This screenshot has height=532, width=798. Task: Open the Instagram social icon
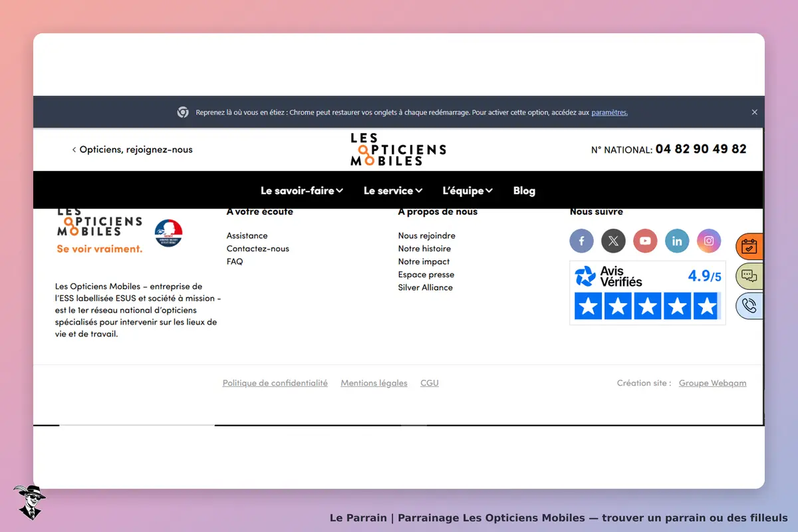point(709,241)
